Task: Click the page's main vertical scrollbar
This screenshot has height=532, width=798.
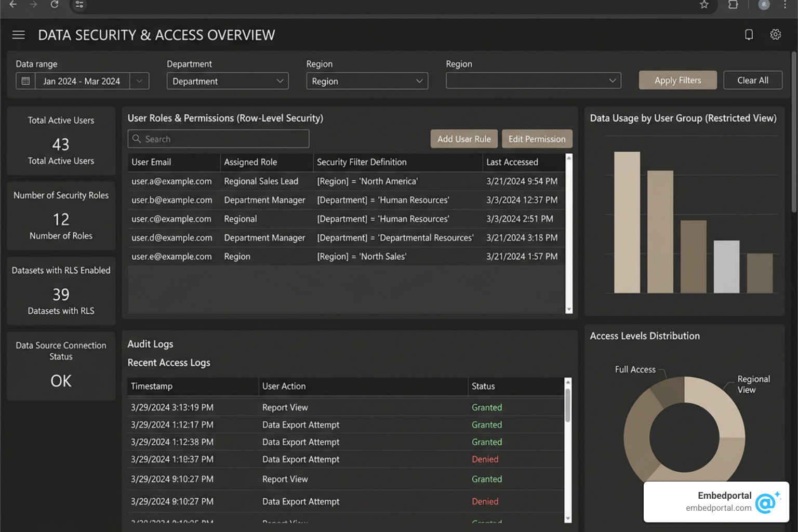Action: tap(794, 132)
